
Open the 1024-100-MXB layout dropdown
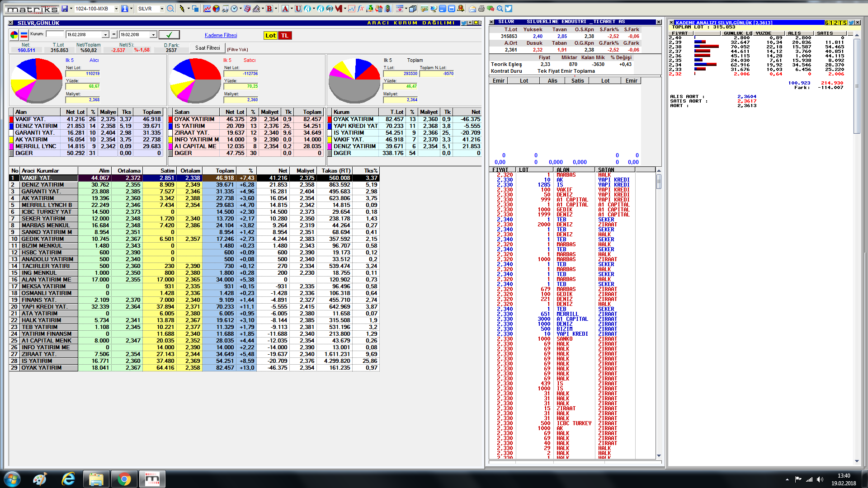point(116,9)
